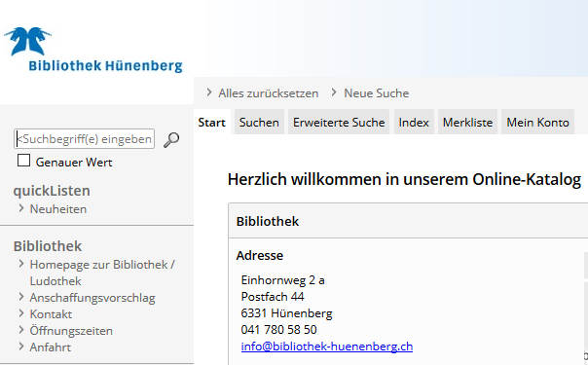
Task: Click the Postfach 44 text
Action: pos(273,297)
